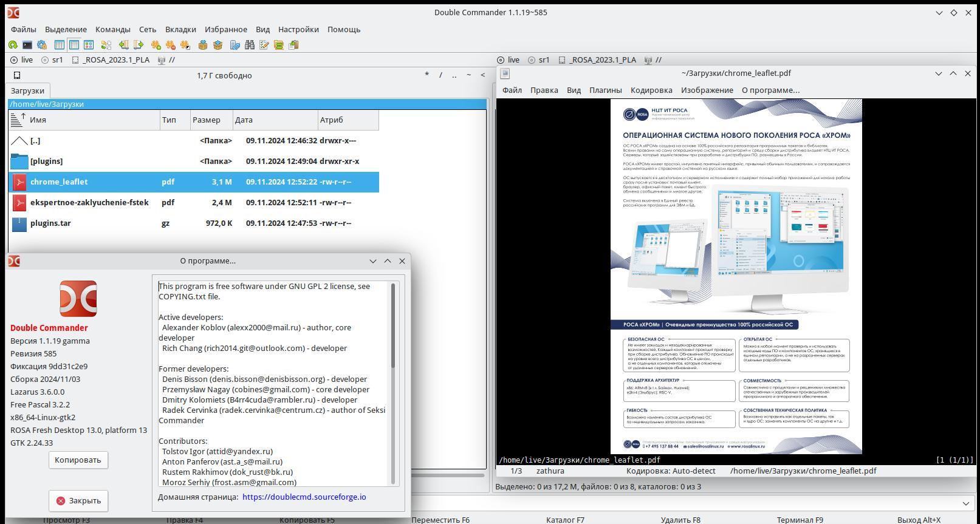Select the live drive in left panel
Image resolution: width=980 pixels, height=524 pixels.
point(22,60)
